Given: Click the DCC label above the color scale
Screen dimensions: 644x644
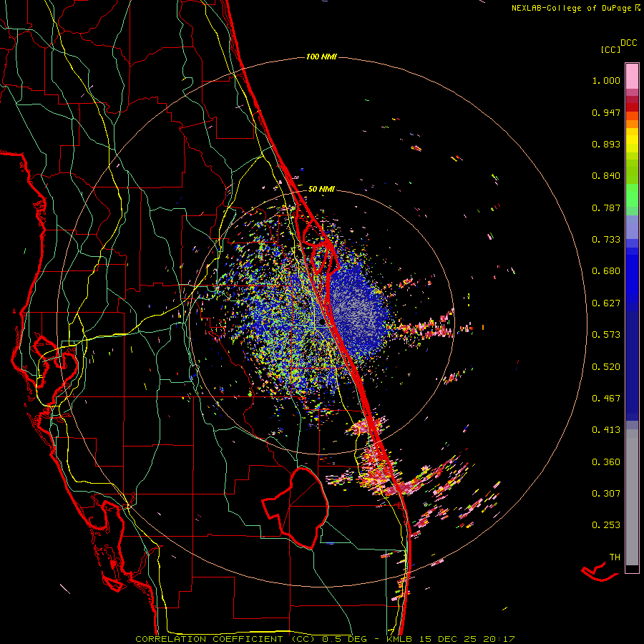Looking at the screenshot, I should [628, 43].
